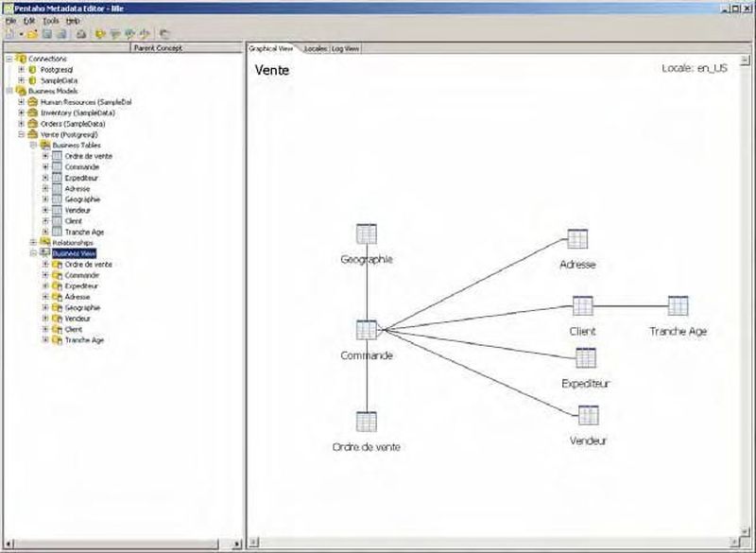Expand the Human Resources business model
Screen dimensions: 756x553
pos(21,101)
